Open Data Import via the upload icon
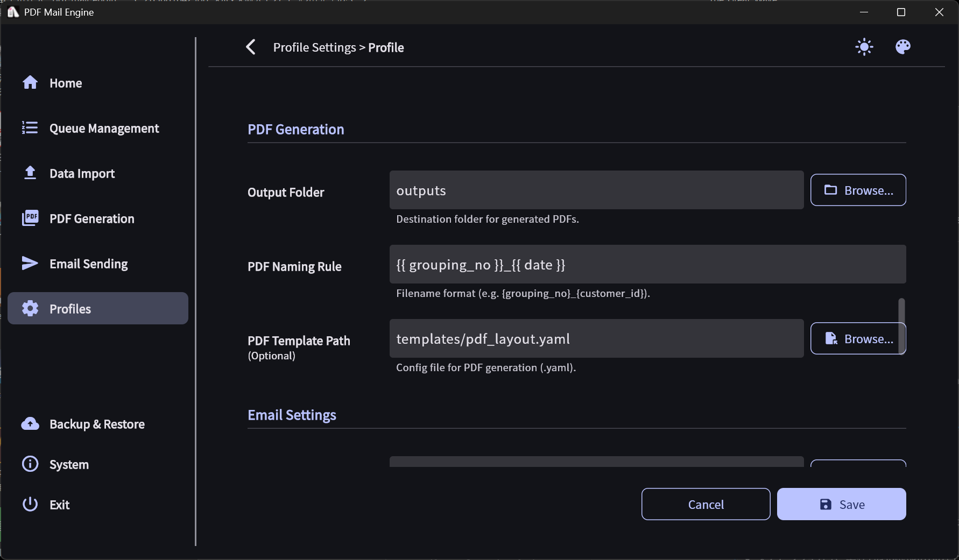This screenshot has height=560, width=959. coord(30,173)
